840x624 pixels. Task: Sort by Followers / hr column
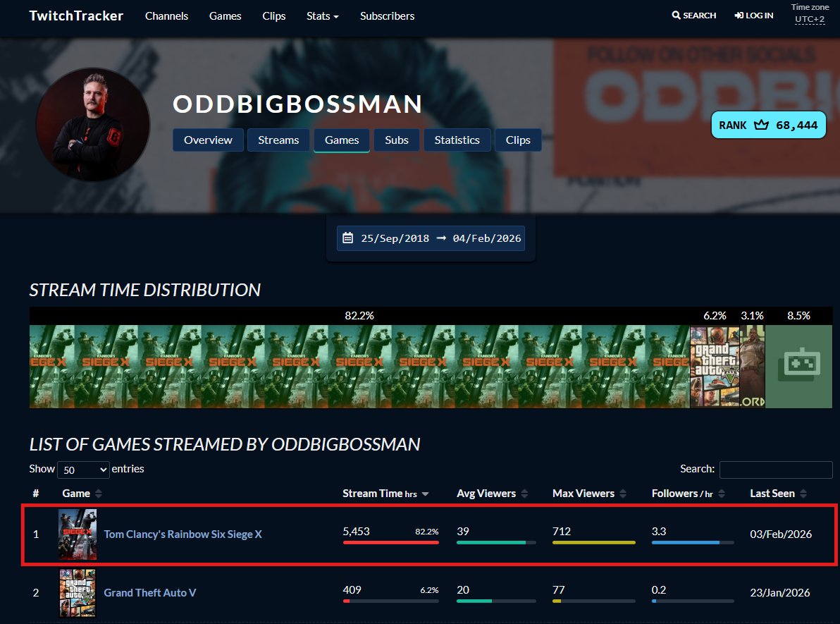688,494
